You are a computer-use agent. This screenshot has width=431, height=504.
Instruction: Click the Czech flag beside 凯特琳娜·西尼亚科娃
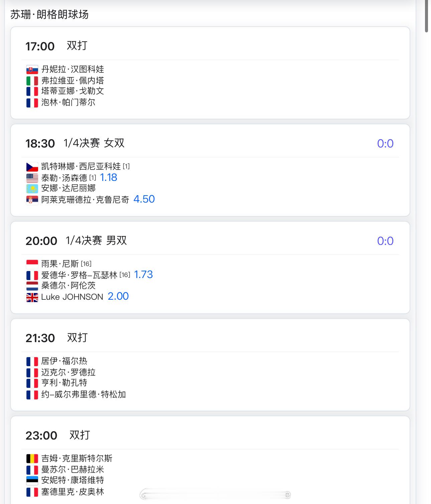(32, 167)
